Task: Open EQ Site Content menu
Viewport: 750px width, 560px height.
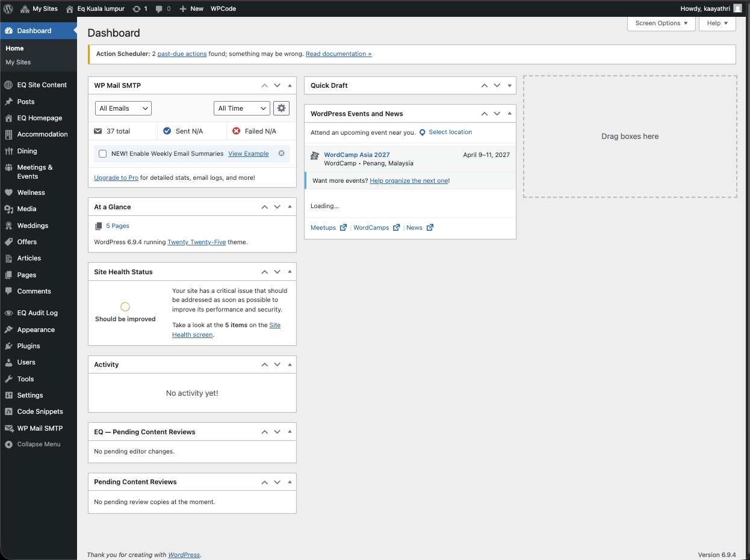Action: (39, 85)
